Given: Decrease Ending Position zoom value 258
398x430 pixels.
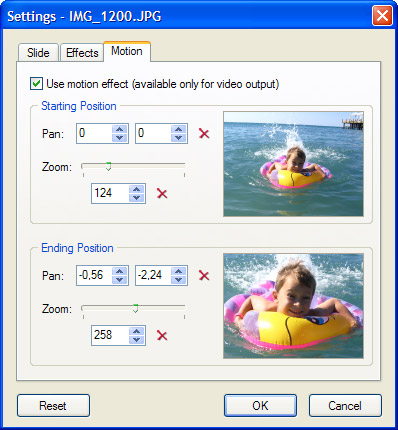Looking at the screenshot, I should click(x=136, y=339).
